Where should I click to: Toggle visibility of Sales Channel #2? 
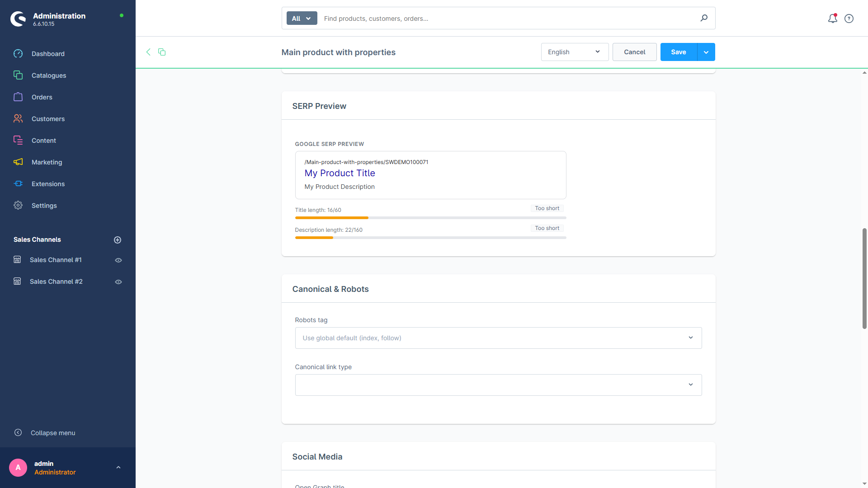(118, 282)
